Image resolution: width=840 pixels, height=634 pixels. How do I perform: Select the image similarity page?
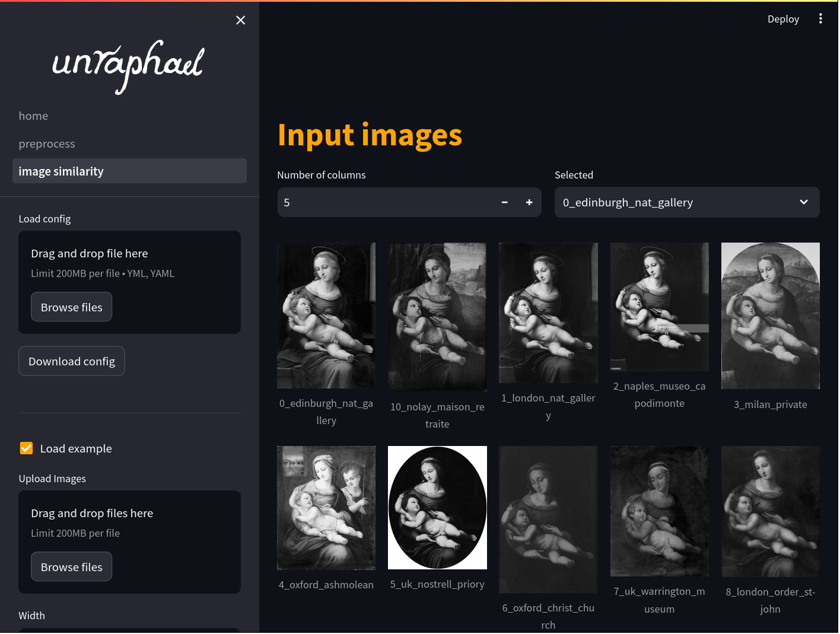point(130,171)
